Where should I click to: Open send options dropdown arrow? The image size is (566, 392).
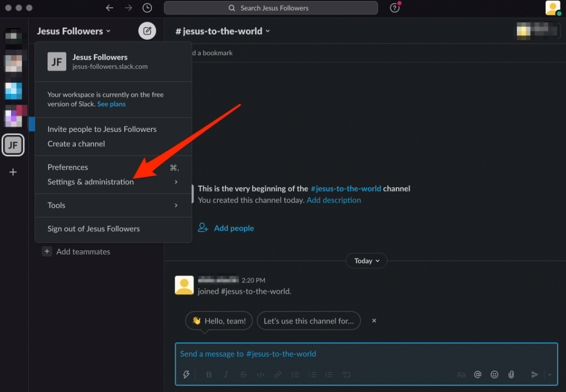pos(550,374)
